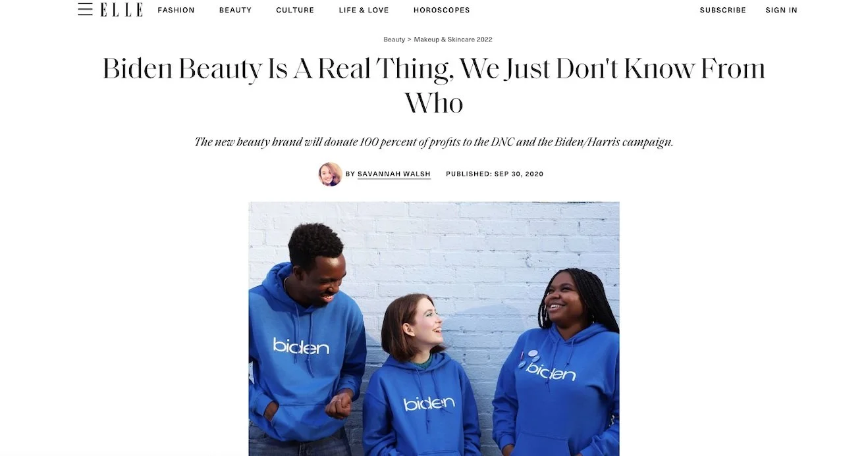The image size is (868, 456).
Task: Click the Biden Beauty article headline
Action: [x=434, y=86]
